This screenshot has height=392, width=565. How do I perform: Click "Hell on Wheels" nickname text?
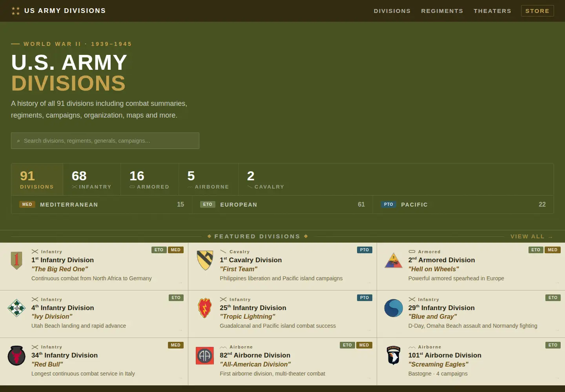tap(434, 269)
